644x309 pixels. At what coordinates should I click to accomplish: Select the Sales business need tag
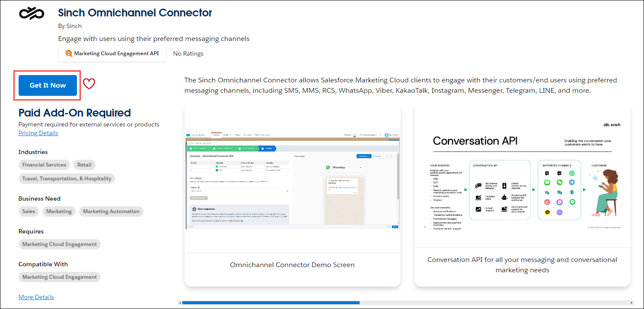[x=29, y=211]
